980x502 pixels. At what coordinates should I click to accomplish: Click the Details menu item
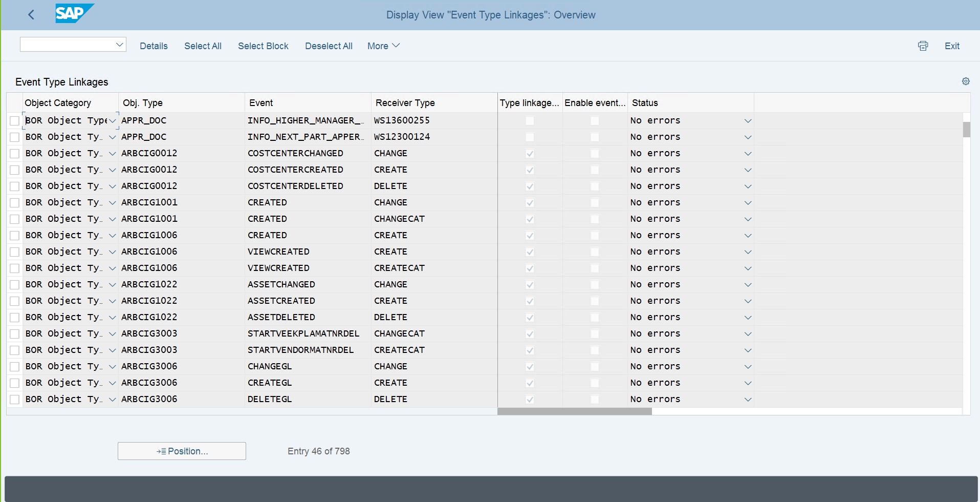pyautogui.click(x=153, y=46)
